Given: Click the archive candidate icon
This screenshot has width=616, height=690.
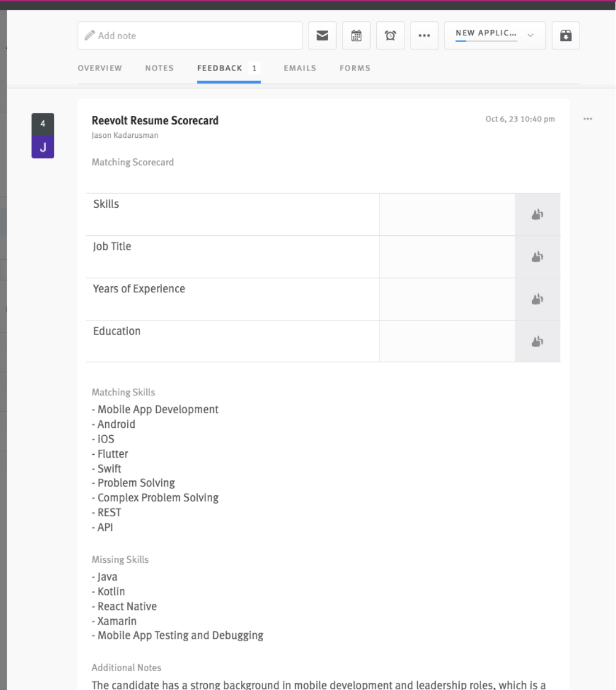Looking at the screenshot, I should pos(566,36).
